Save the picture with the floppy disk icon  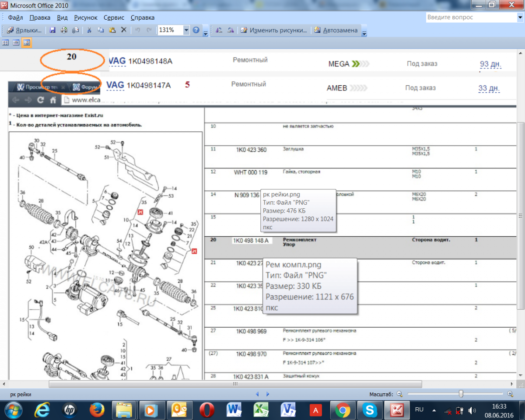pos(52,30)
